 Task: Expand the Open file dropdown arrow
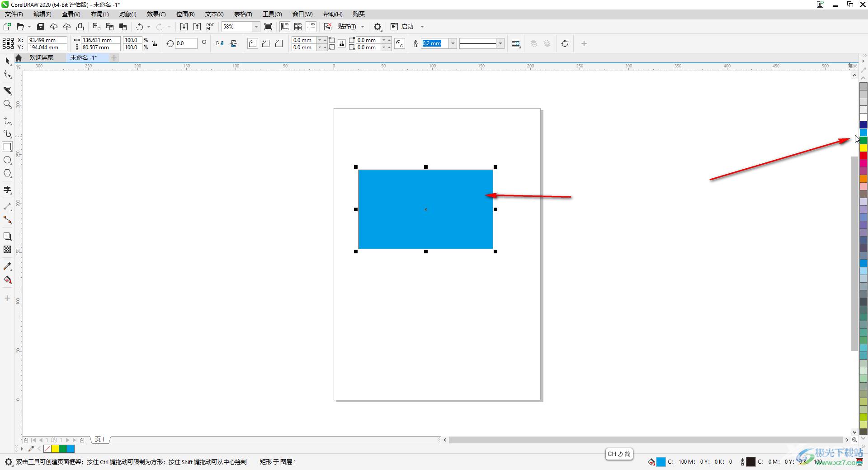pyautogui.click(x=29, y=27)
